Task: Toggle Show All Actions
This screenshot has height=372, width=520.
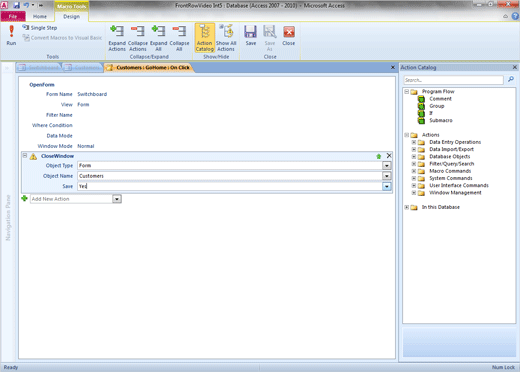Action: click(226, 38)
